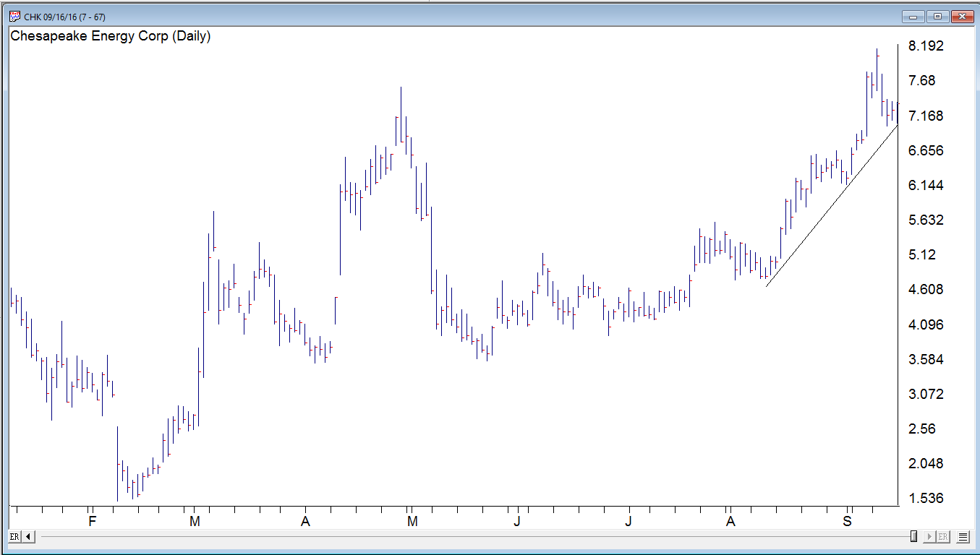Click the 7.168 price axis label
The image size is (980, 555).
pos(926,116)
